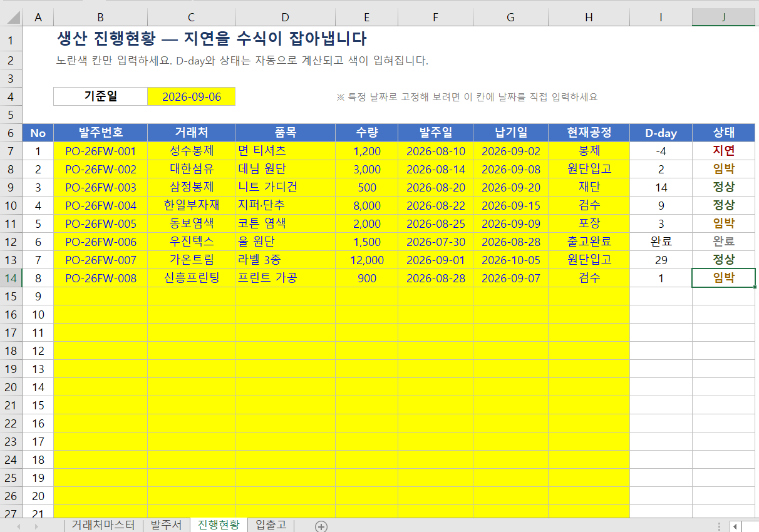
Task: Select the 수량 header cell
Action: point(367,133)
